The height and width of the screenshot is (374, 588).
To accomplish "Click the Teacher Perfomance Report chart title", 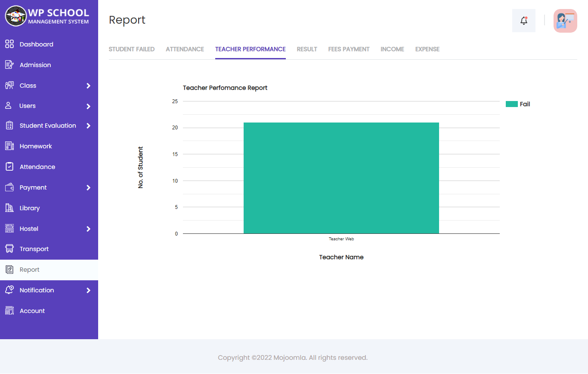I will (x=225, y=88).
